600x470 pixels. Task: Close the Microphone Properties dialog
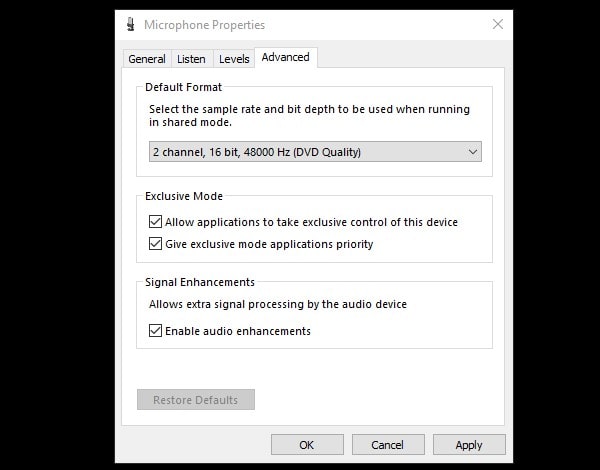pos(497,24)
